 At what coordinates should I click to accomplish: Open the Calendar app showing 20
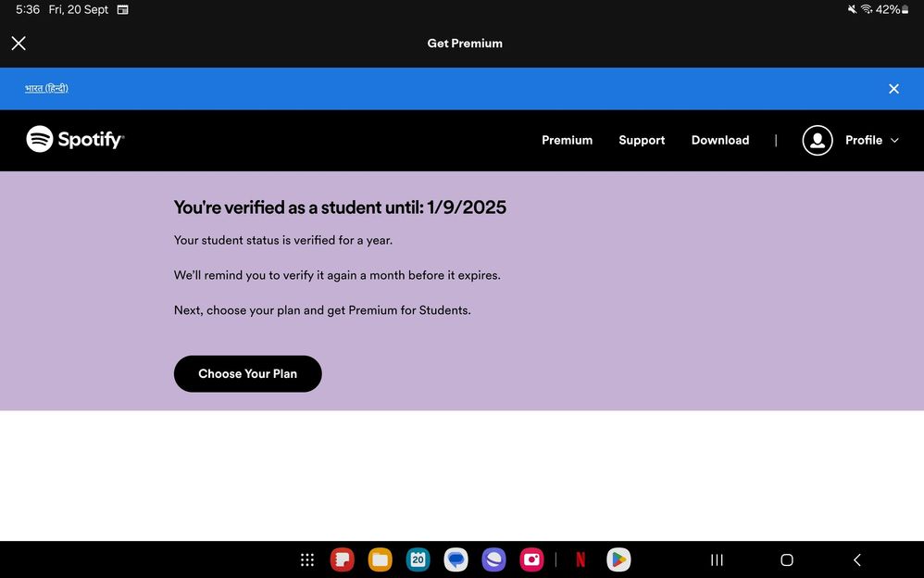click(418, 559)
